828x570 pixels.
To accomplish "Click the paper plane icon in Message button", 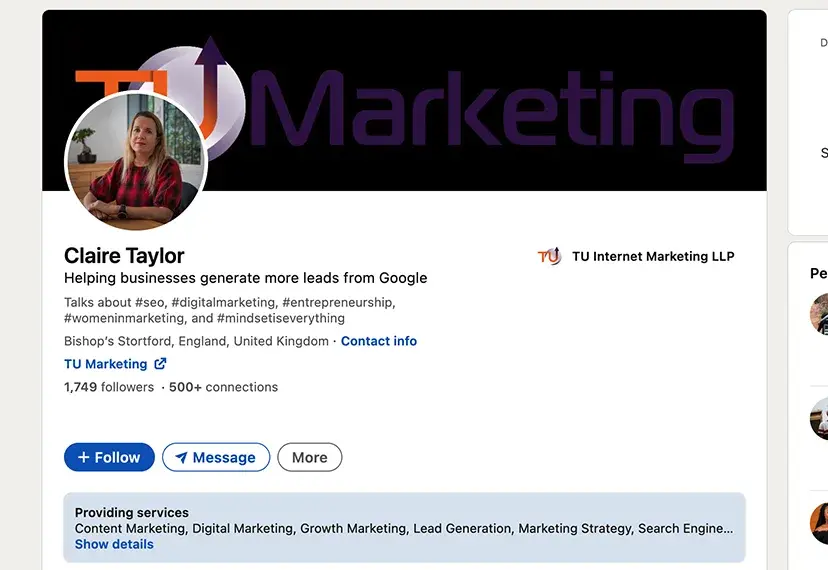I will point(181,457).
